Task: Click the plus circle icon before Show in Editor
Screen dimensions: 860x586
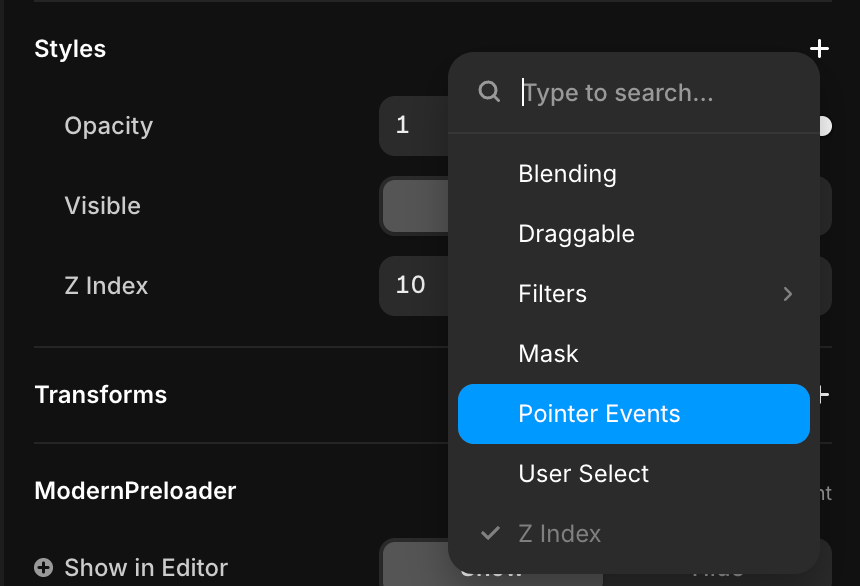Action: tap(44, 568)
